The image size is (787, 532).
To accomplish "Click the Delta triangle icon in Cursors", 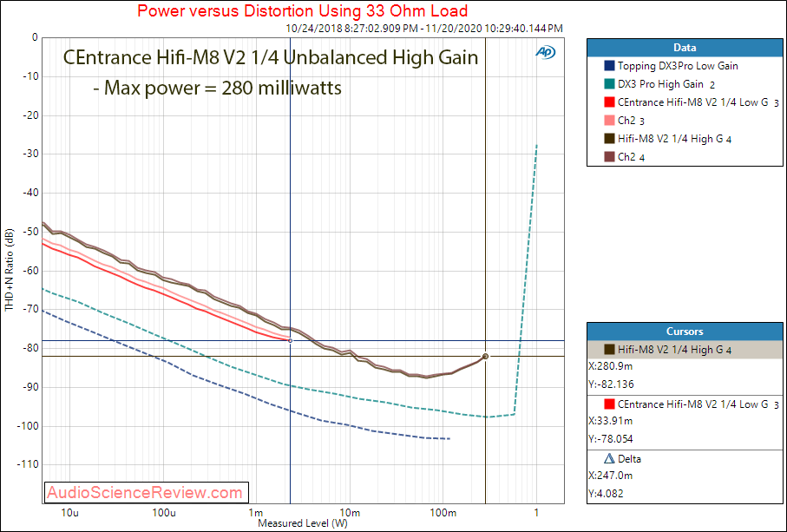I will coord(609,458).
